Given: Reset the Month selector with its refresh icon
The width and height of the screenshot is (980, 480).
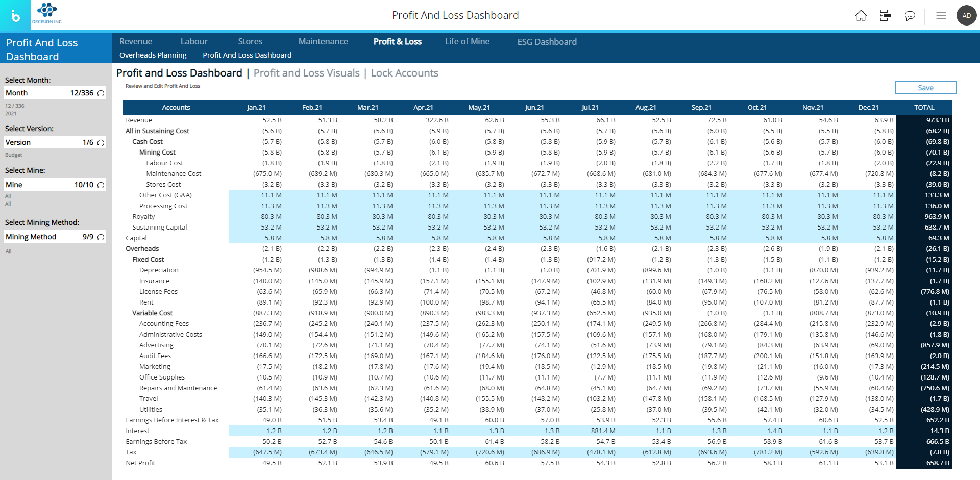Looking at the screenshot, I should pyautogui.click(x=101, y=93).
